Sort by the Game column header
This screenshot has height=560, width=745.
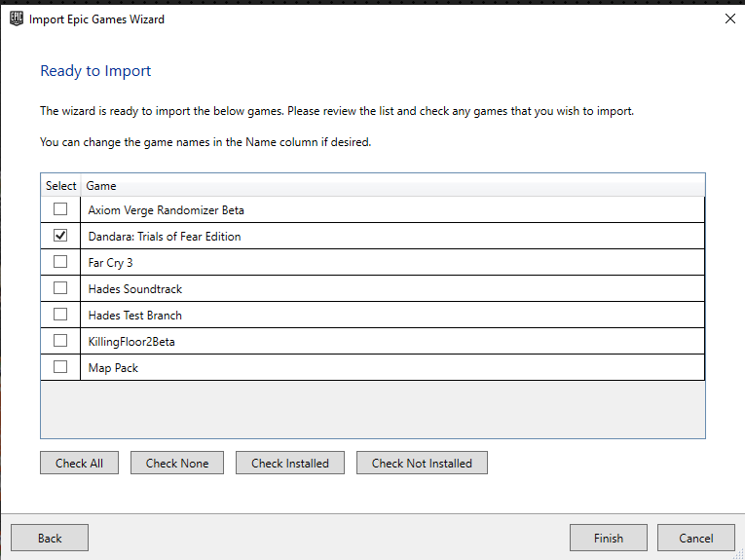point(392,186)
